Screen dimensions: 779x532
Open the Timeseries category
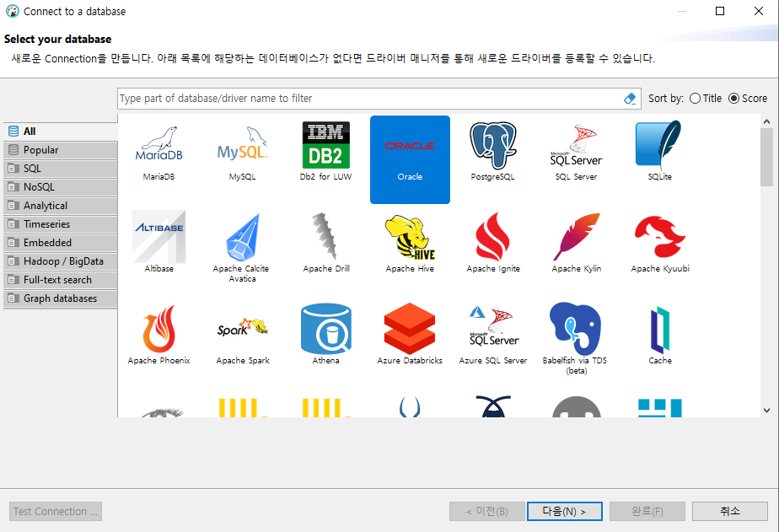click(x=61, y=224)
